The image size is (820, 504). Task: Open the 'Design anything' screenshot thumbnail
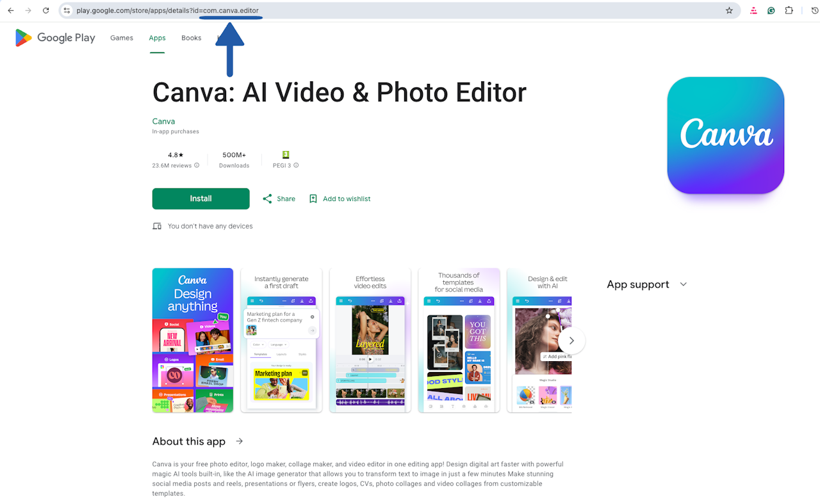(193, 340)
